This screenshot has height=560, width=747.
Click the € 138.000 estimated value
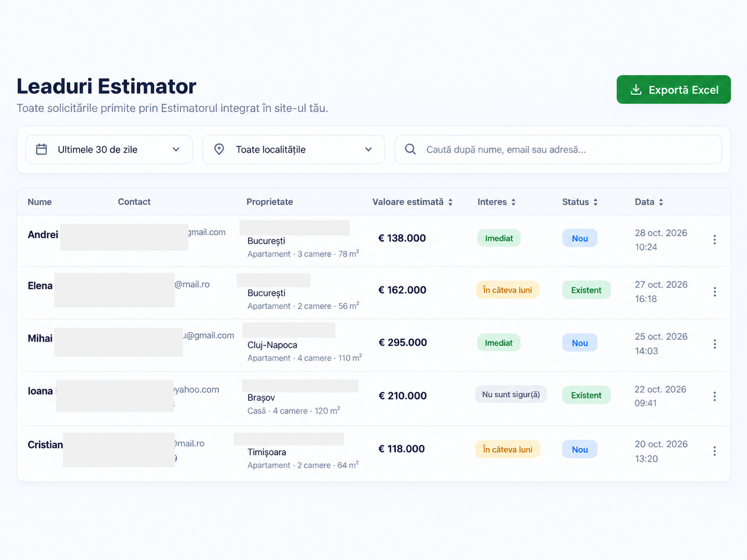click(x=402, y=238)
